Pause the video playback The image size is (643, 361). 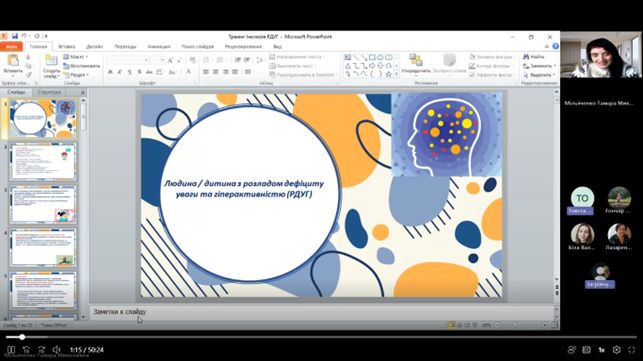point(11,350)
